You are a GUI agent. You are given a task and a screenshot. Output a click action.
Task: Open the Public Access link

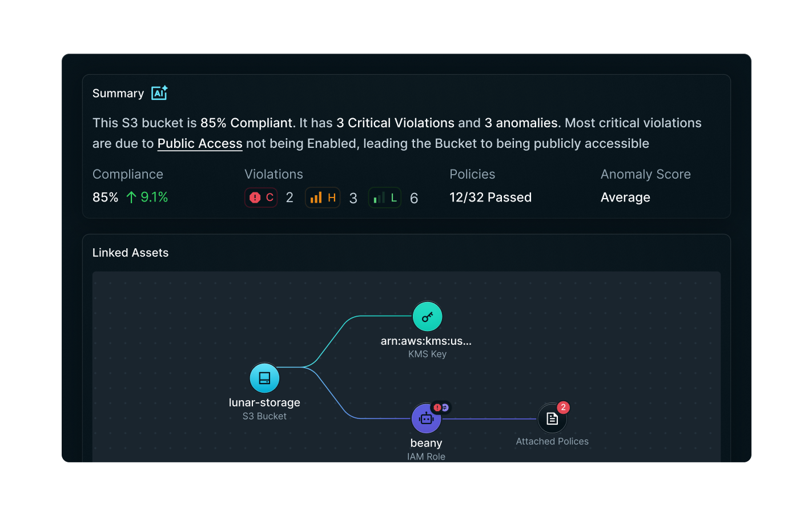pos(199,143)
